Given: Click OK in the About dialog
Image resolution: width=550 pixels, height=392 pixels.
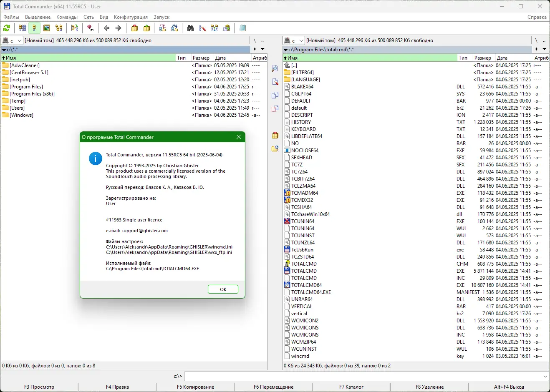Looking at the screenshot, I should point(223,289).
